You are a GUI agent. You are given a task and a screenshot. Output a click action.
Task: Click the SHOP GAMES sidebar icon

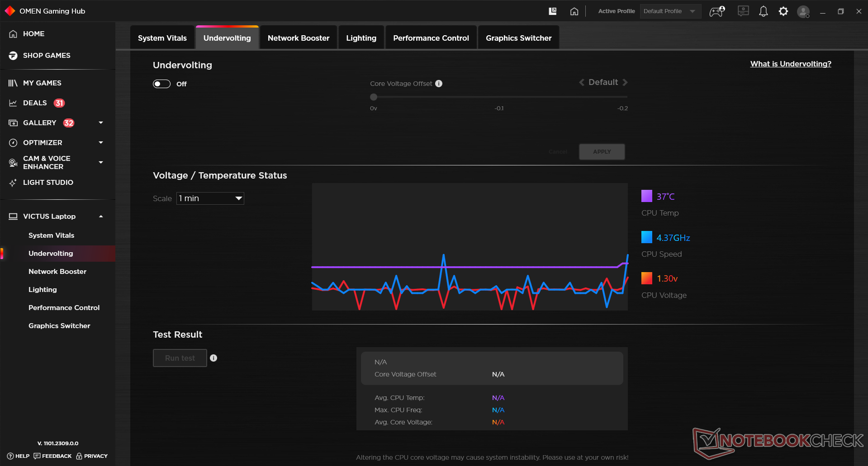point(13,56)
